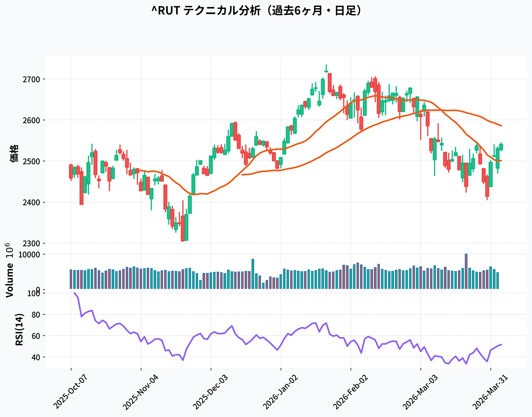
Task: Select the 2026-Mar-31 date label
Action: (490, 392)
